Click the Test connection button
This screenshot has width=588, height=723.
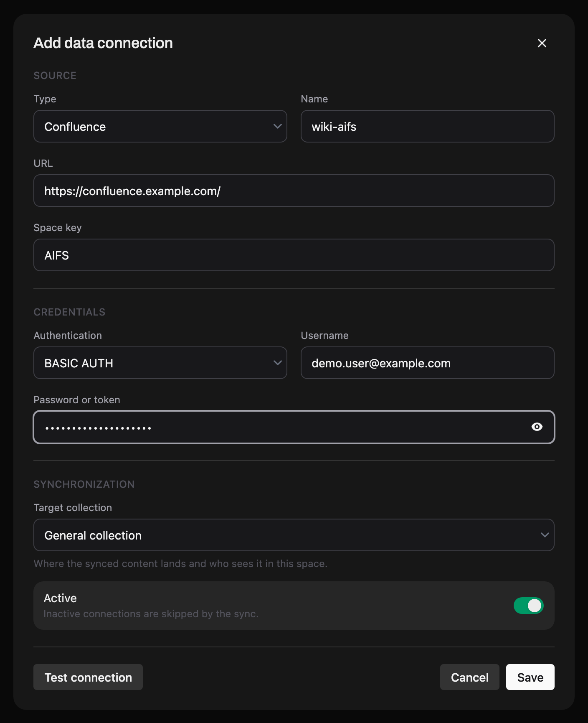(88, 677)
